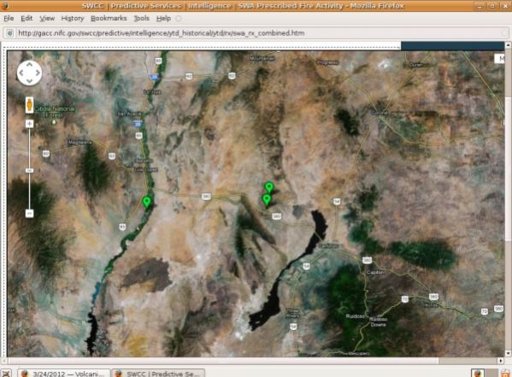This screenshot has height=377, width=512.
Task: Open the Edit menu
Action: point(27,18)
